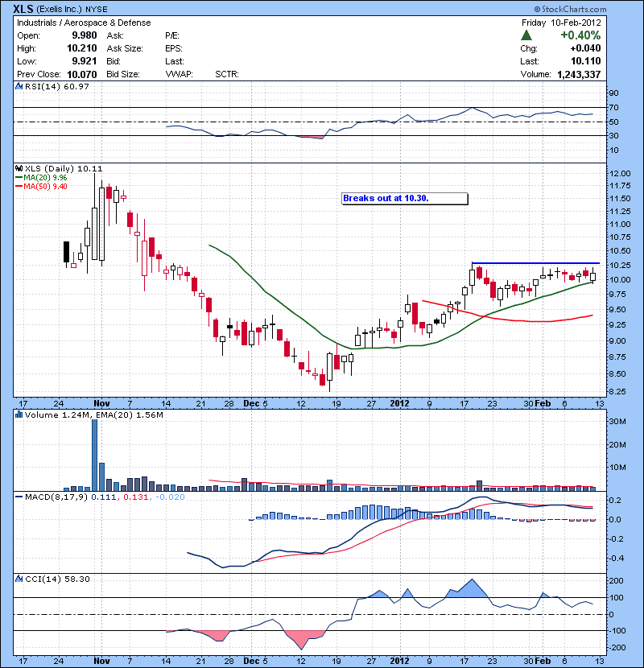Click 'Industrials / Aerospace & Defense' sector text

[84, 23]
